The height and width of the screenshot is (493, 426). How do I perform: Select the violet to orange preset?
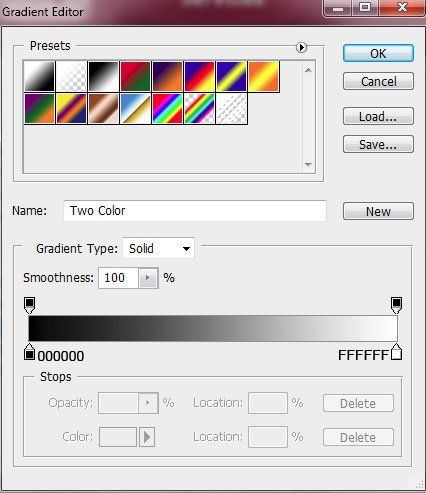click(167, 76)
